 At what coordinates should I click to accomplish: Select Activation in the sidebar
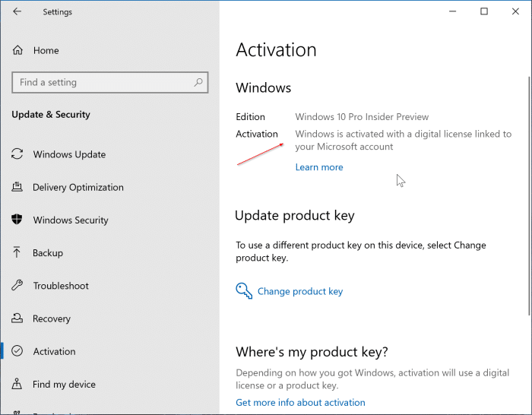point(54,351)
